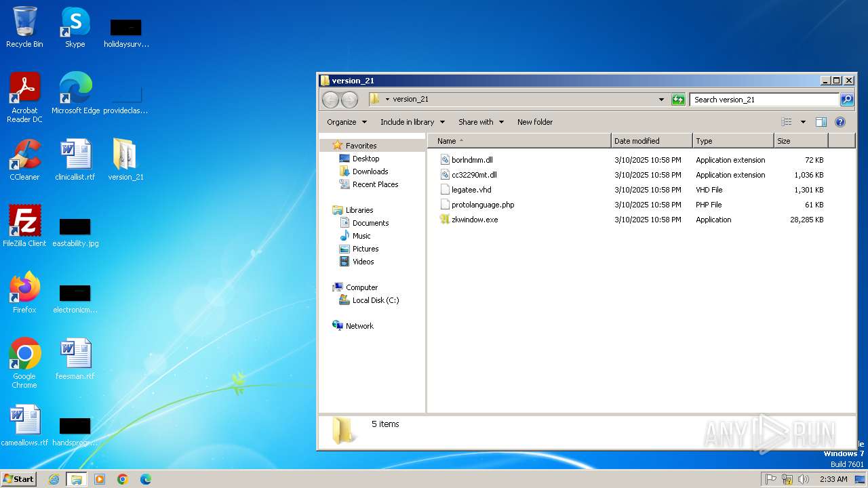Screen dimensions: 868x488
Task: Open the breadcrumb arrow before version_21
Action: pyautogui.click(x=387, y=100)
